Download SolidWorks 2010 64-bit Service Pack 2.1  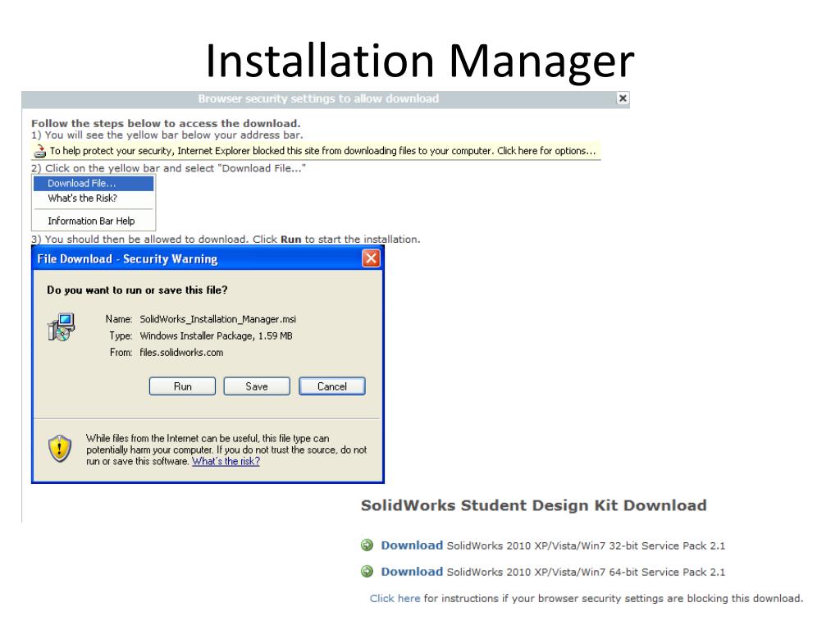pyautogui.click(x=412, y=572)
